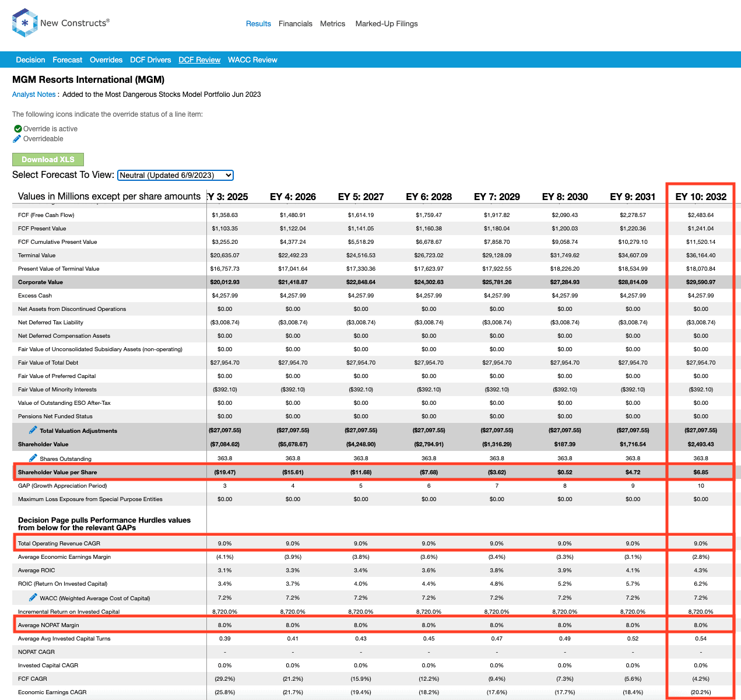Click the Fair Value of Minority Interests label
Viewport: 741px width, 700px height.
[x=57, y=390]
